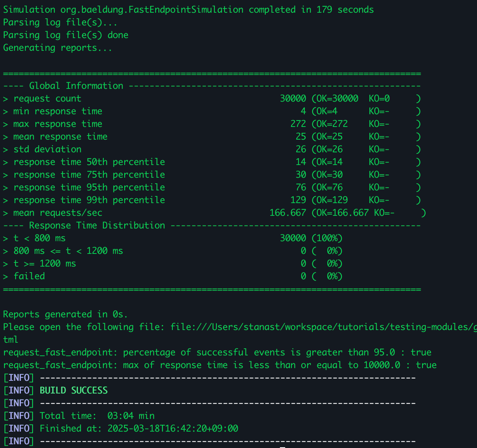This screenshot has width=477, height=448.
Task: Click the std deviation label
Action: [x=47, y=149]
